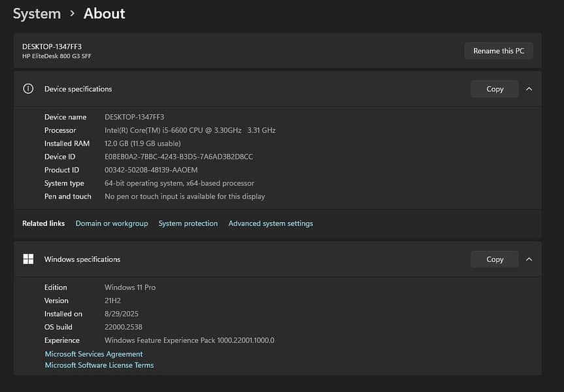Click the Related links label
Screen dimensions: 564x392
coord(44,223)
